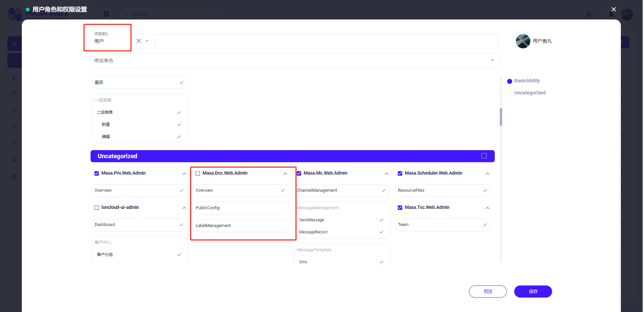The image size is (644, 312).
Task: Uncheck the Masa.Pm.Web.Admin checkbox
Action: coord(97,173)
